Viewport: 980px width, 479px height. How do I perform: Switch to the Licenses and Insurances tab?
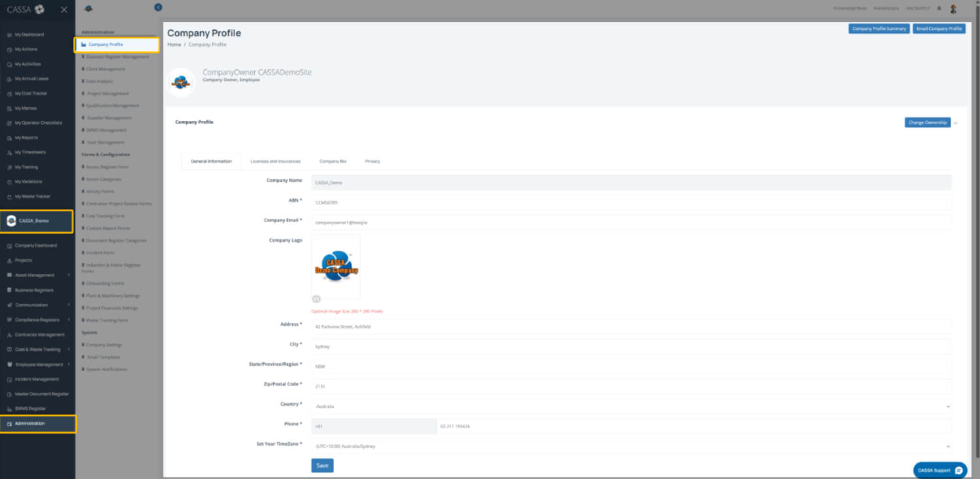pyautogui.click(x=276, y=161)
